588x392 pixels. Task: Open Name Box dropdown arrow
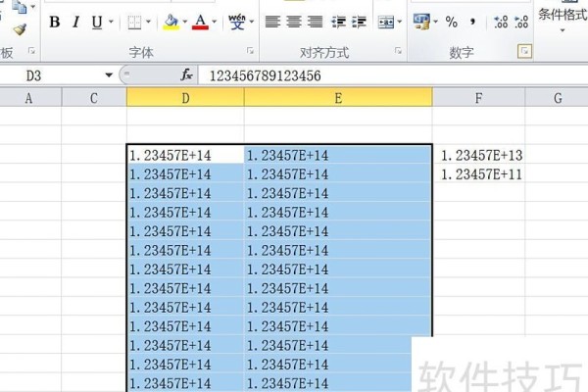click(x=109, y=75)
